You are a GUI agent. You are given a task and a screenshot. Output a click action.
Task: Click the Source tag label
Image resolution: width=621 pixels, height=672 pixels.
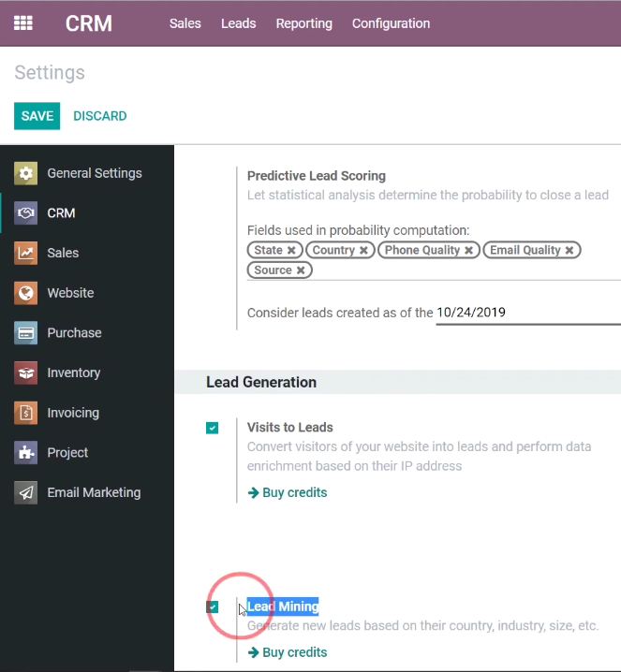[273, 270]
